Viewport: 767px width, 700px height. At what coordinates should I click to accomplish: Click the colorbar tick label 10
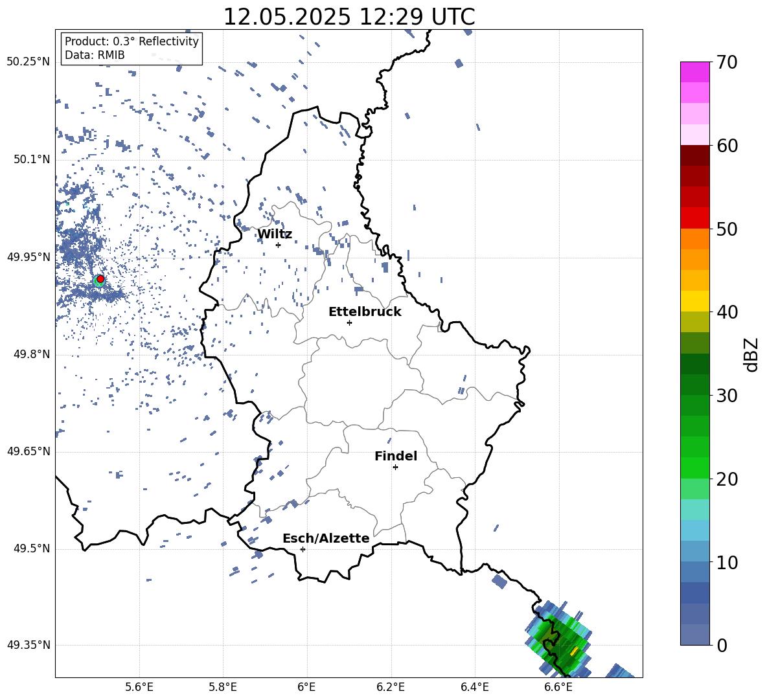727,562
